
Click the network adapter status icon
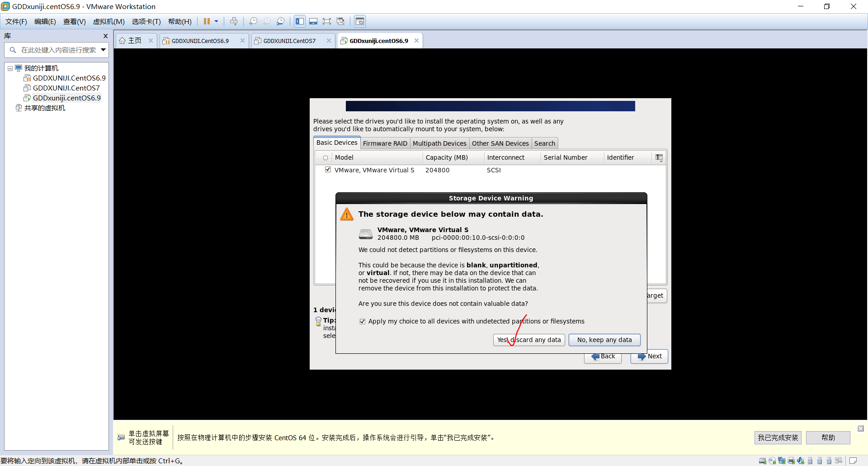tap(782, 461)
